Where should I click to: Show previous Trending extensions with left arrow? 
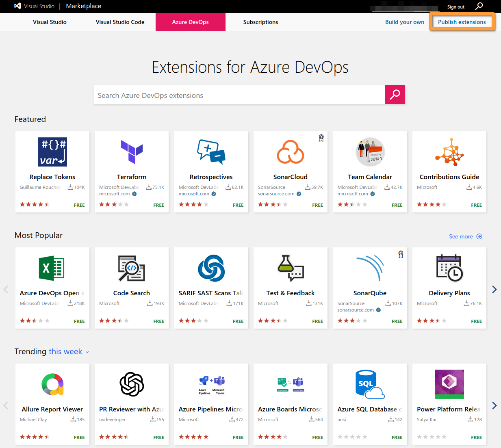6,405
